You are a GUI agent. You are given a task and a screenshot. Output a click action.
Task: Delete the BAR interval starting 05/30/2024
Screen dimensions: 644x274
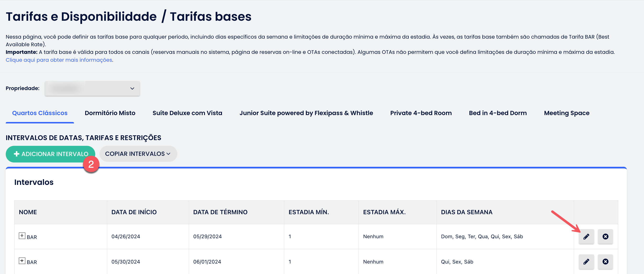click(x=605, y=262)
